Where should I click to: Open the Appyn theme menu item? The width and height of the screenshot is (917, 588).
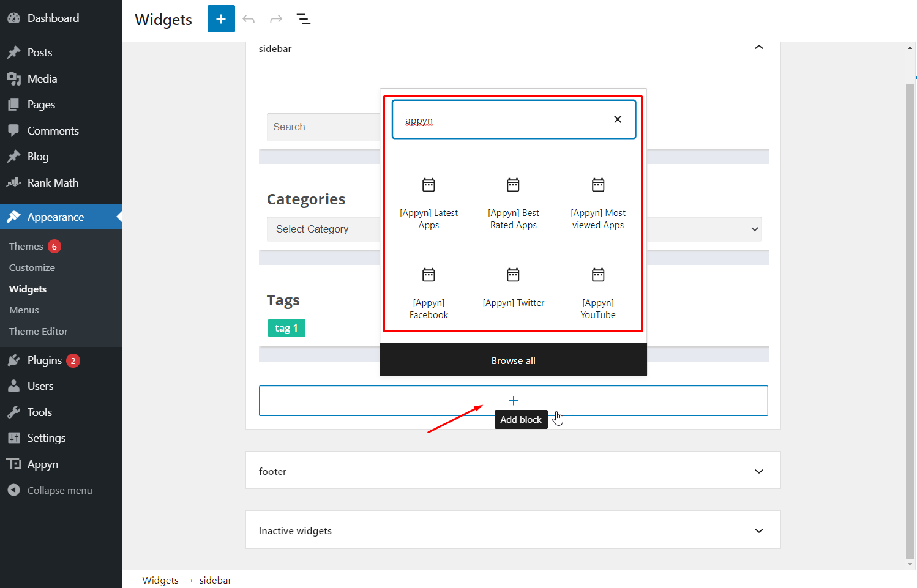click(61, 464)
